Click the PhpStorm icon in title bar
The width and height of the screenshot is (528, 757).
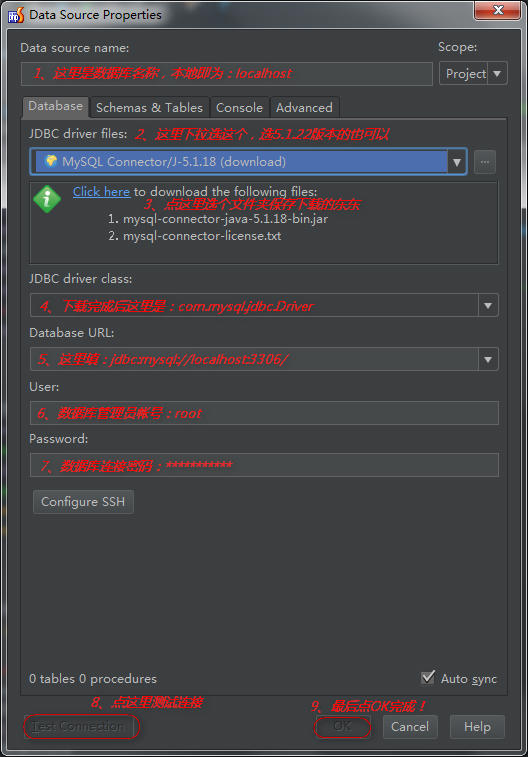[x=16, y=15]
